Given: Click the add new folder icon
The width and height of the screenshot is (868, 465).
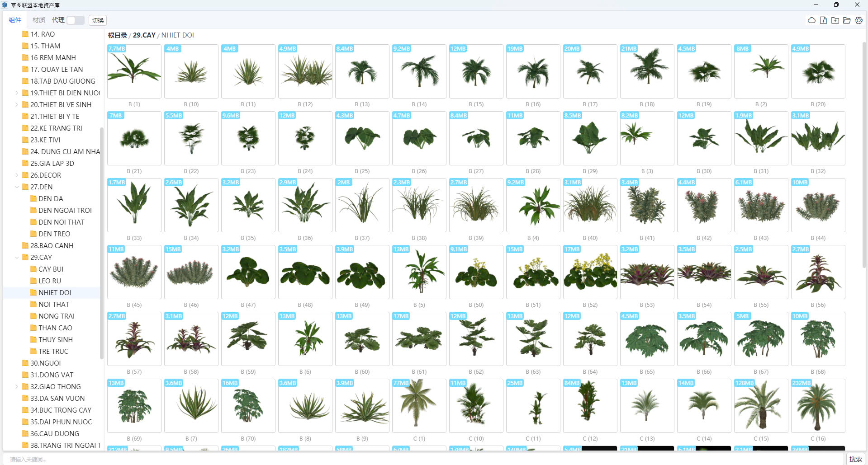Looking at the screenshot, I should pyautogui.click(x=835, y=20).
